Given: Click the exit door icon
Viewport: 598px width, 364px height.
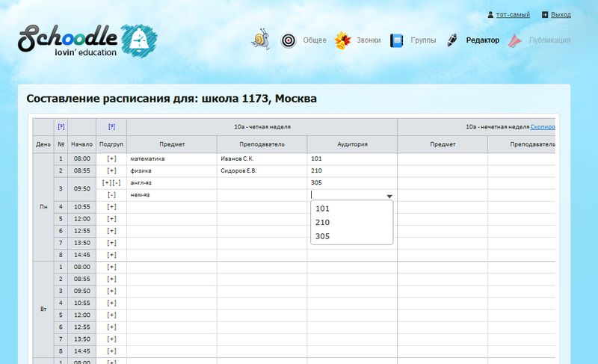Looking at the screenshot, I should click(x=545, y=15).
